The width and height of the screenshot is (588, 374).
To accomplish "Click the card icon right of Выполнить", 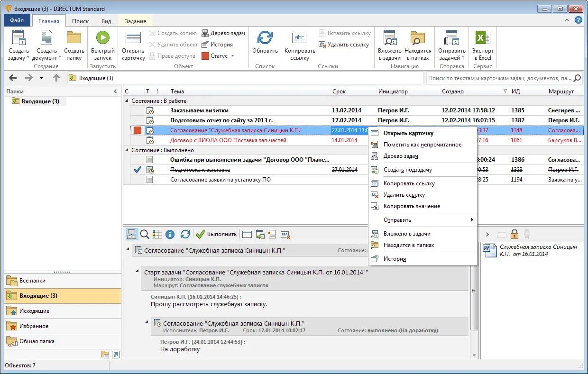I will pos(247,234).
